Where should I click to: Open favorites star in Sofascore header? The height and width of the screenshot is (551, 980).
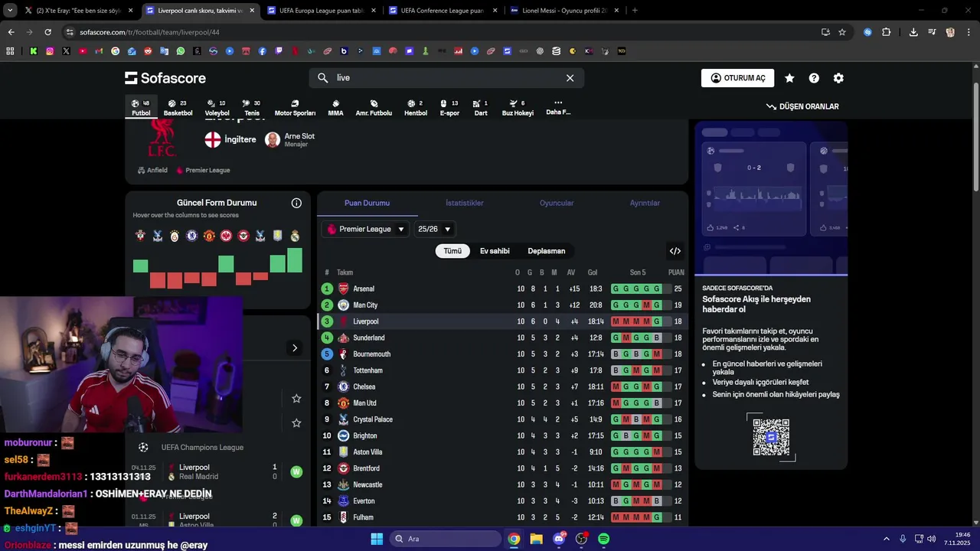tap(789, 78)
